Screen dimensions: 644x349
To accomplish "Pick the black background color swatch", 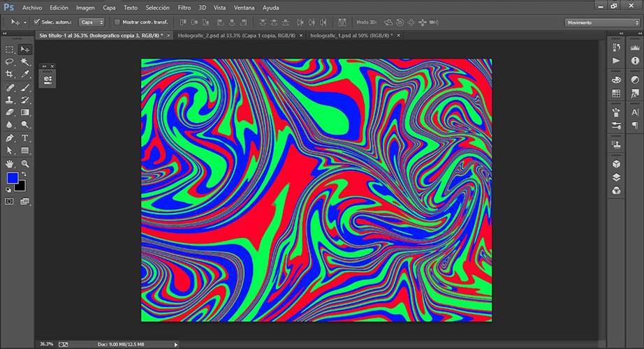I will 20,187.
